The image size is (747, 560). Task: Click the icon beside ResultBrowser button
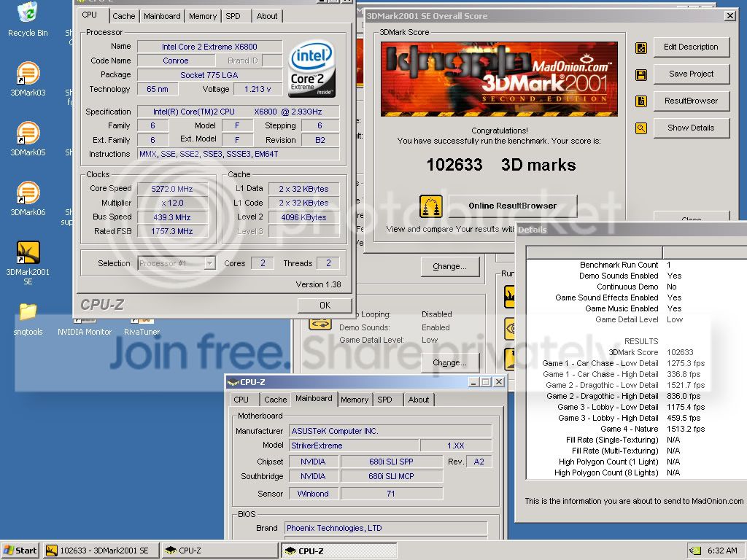pyautogui.click(x=641, y=101)
